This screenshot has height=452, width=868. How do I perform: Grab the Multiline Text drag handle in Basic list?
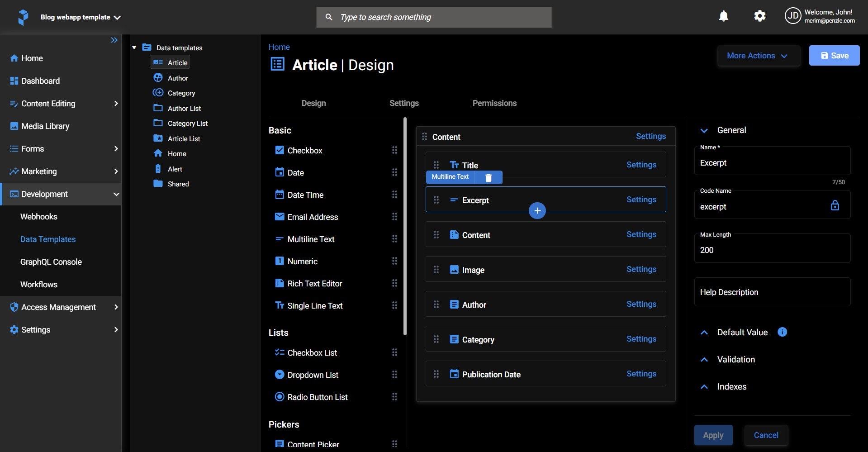click(x=394, y=239)
